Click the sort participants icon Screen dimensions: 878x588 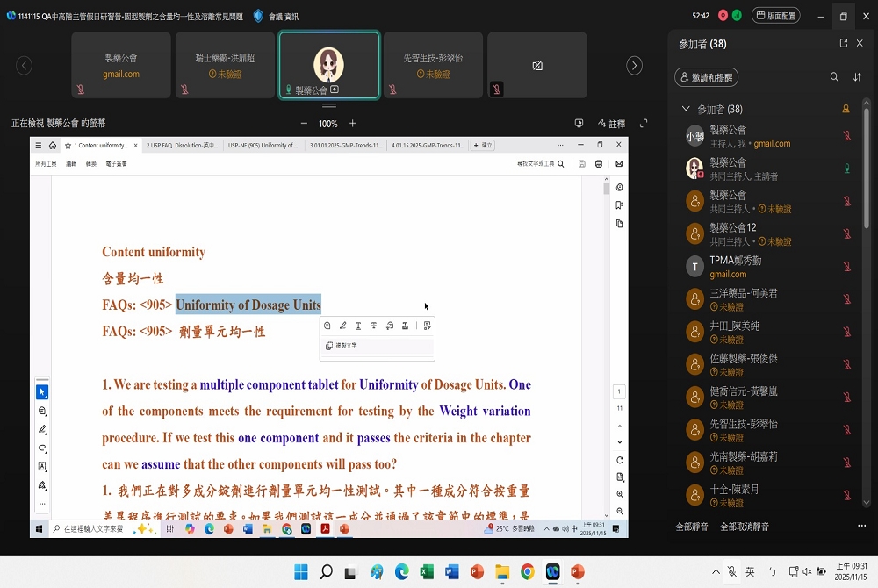(x=858, y=77)
